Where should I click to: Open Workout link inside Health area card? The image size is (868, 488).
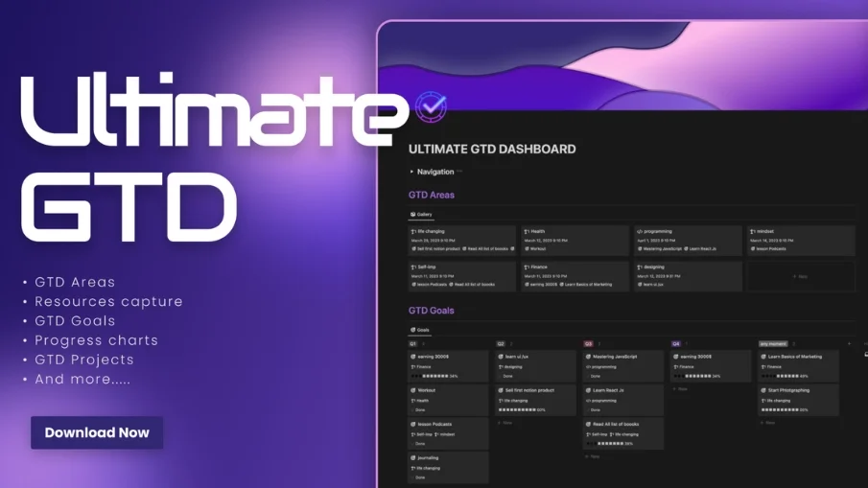click(x=535, y=249)
